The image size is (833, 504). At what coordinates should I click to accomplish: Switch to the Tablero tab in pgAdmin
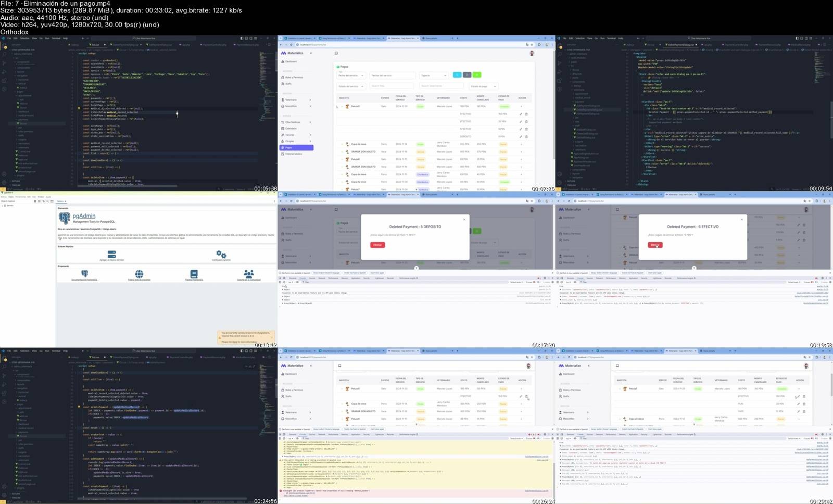coord(60,201)
